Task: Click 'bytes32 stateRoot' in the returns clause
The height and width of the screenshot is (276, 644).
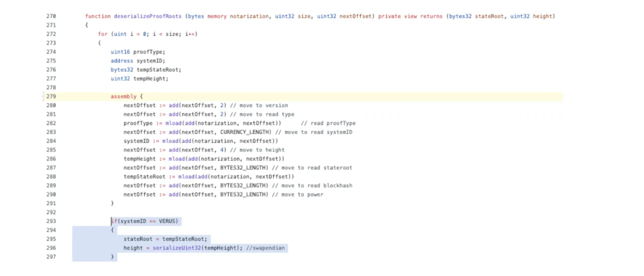Action: [476, 16]
